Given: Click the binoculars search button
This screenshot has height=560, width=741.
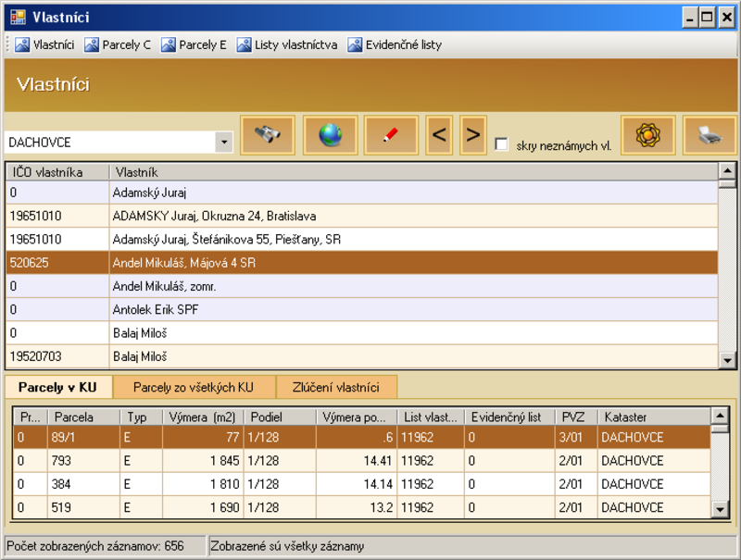Looking at the screenshot, I should (x=268, y=135).
